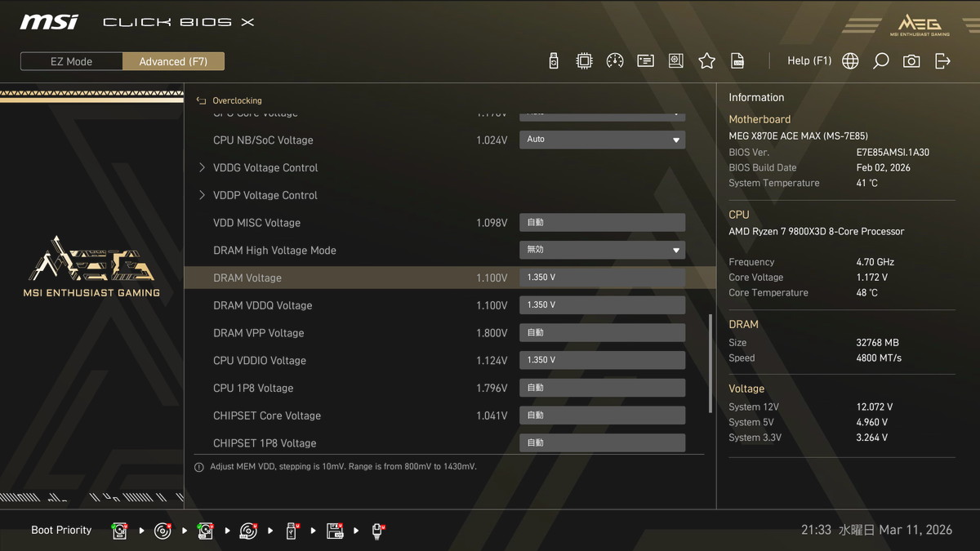Switch to EZ Mode
Viewport: 980px width, 551px height.
[72, 61]
